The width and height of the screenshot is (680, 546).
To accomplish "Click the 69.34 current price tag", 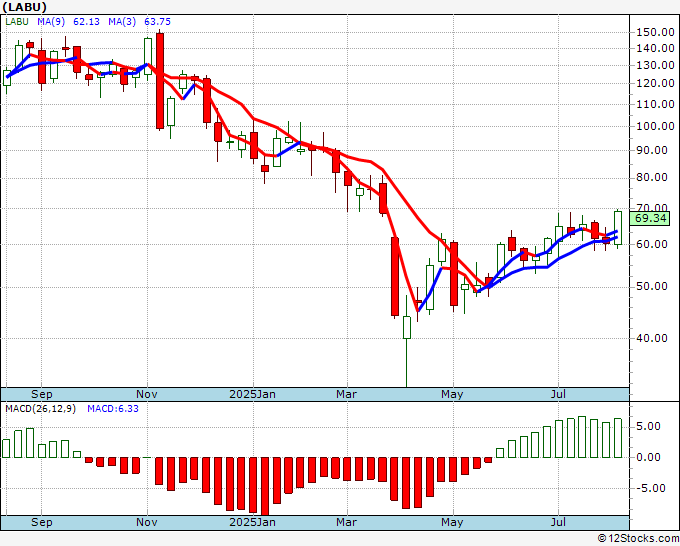I will point(650,218).
